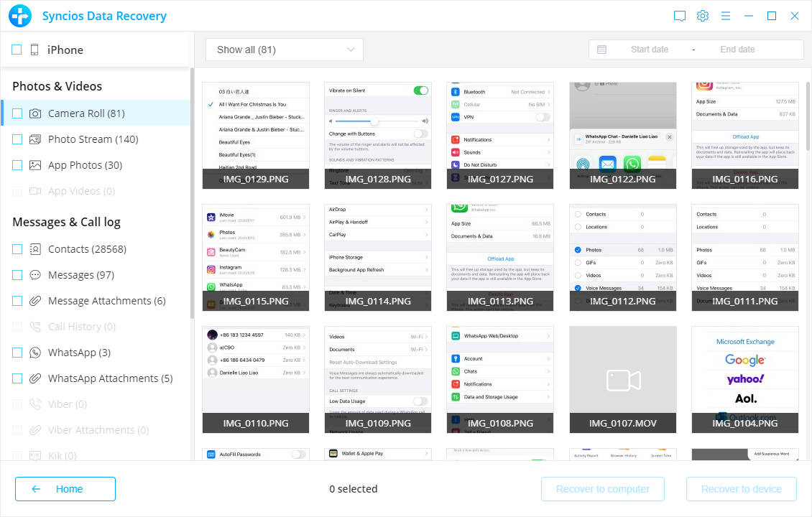Click the Start date field
This screenshot has height=517, width=812.
point(650,50)
